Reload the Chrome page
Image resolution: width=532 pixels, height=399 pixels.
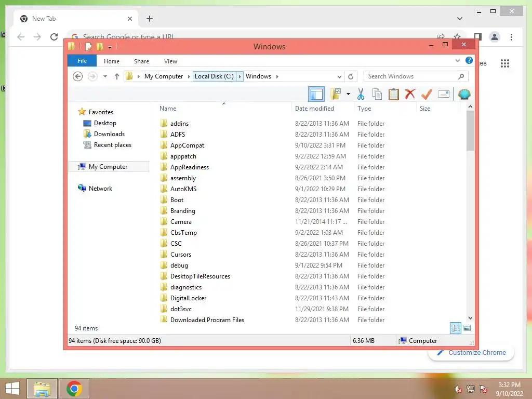pyautogui.click(x=54, y=37)
